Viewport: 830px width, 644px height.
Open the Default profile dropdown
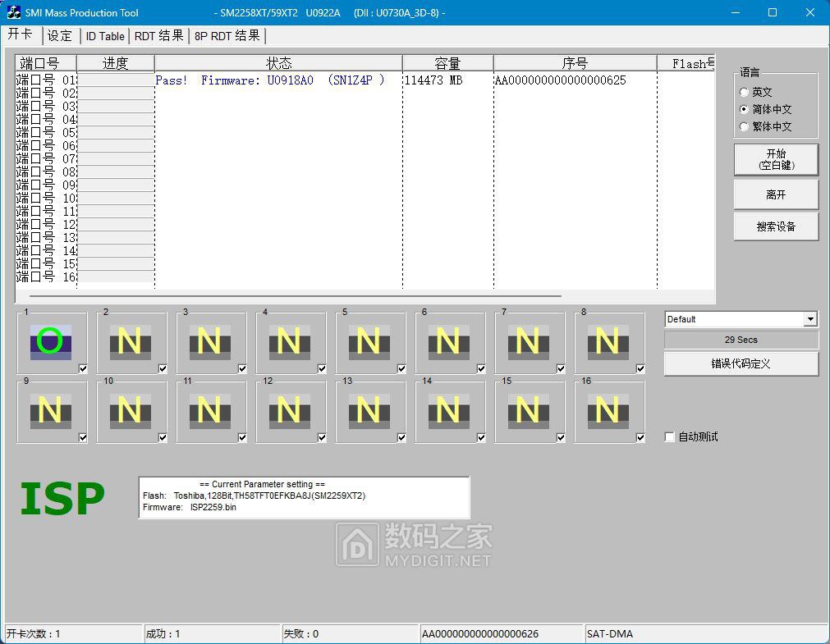point(810,319)
